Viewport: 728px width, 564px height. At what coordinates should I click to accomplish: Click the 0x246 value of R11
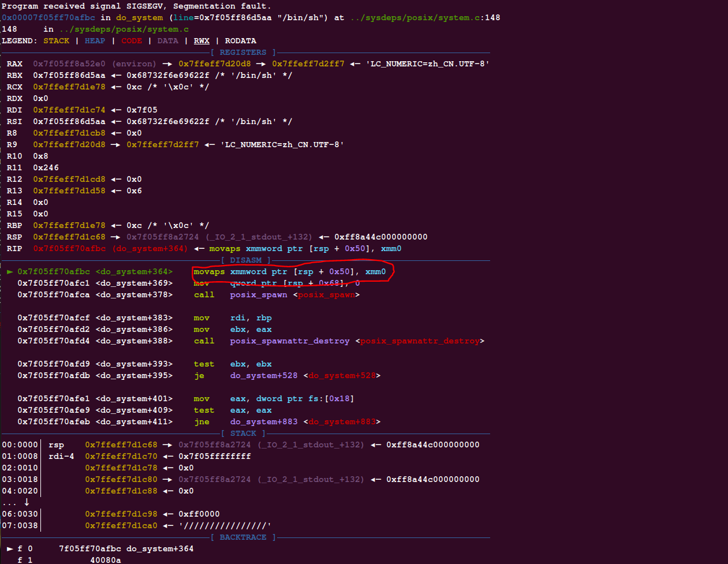tap(46, 168)
